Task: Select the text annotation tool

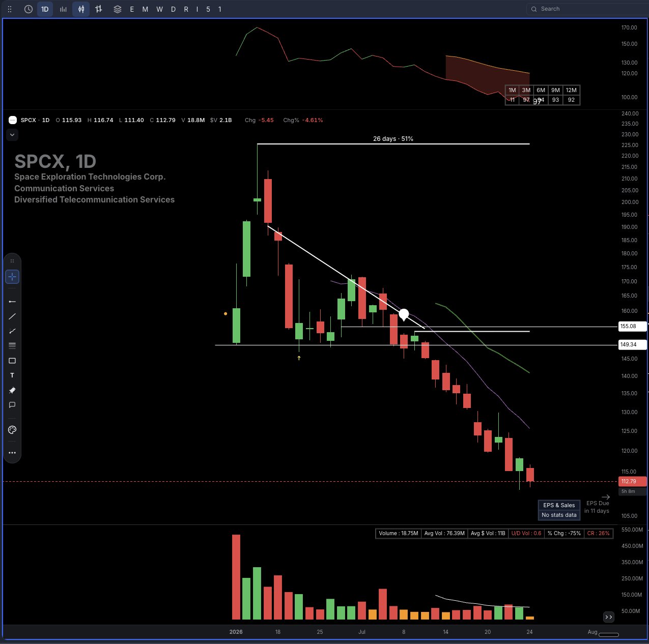Action: click(12, 375)
